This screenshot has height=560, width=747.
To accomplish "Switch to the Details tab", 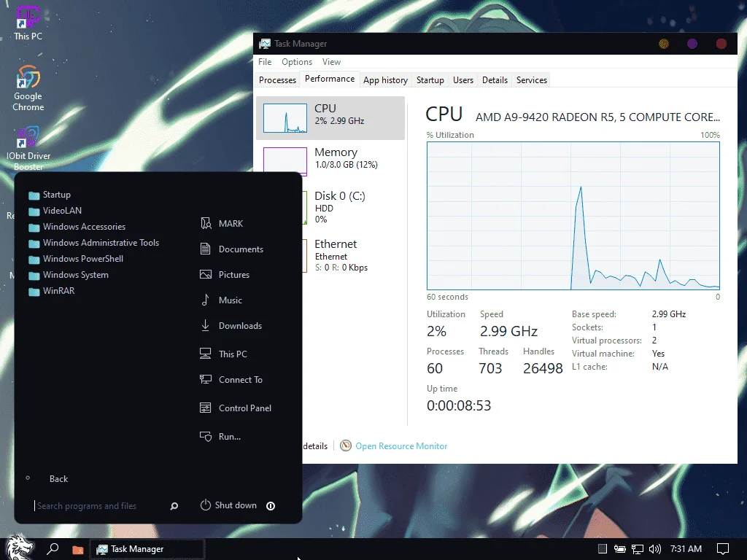I will 495,80.
